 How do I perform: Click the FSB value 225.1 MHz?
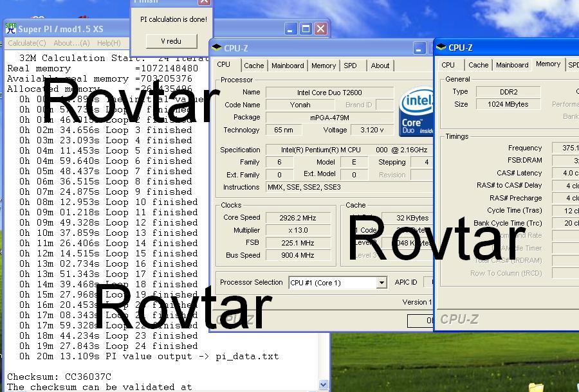click(298, 243)
